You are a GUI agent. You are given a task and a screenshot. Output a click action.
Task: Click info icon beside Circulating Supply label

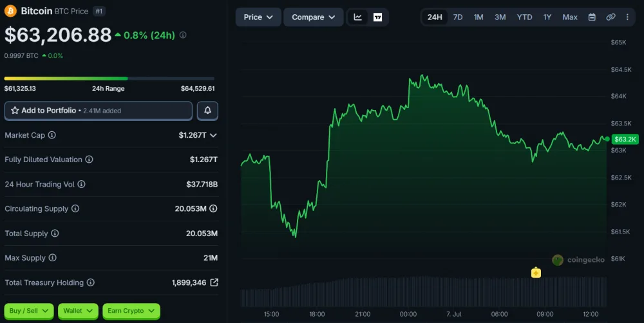pos(75,208)
